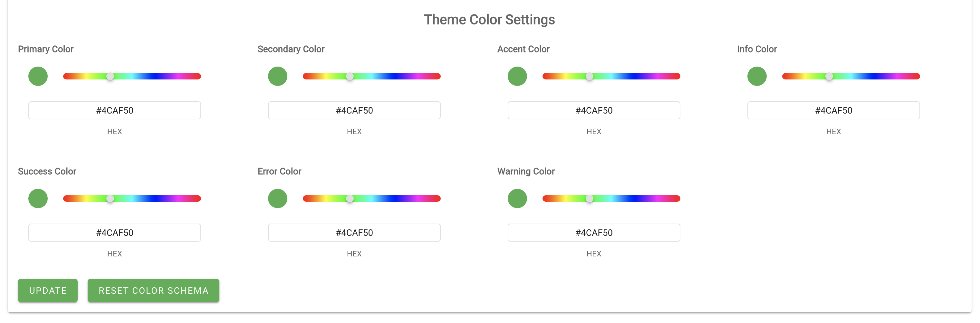Click the Primary Color hue slider handle

[110, 76]
